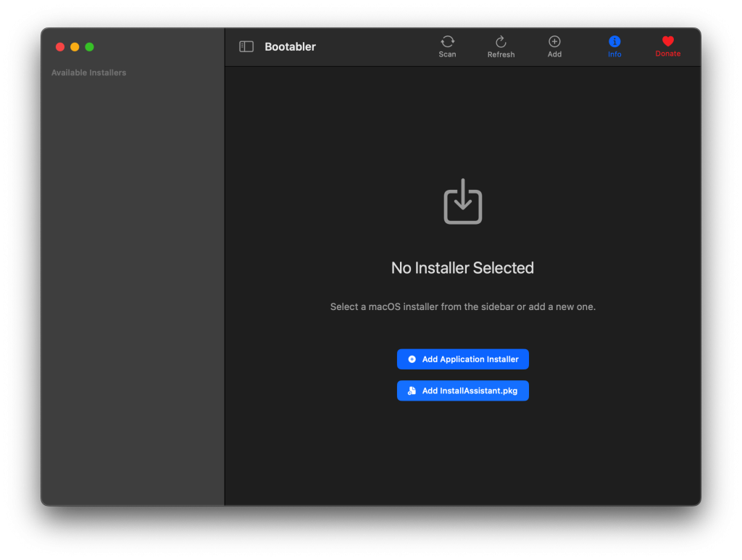Click the download placeholder icon
Viewport: 742px width, 560px height.
463,201
